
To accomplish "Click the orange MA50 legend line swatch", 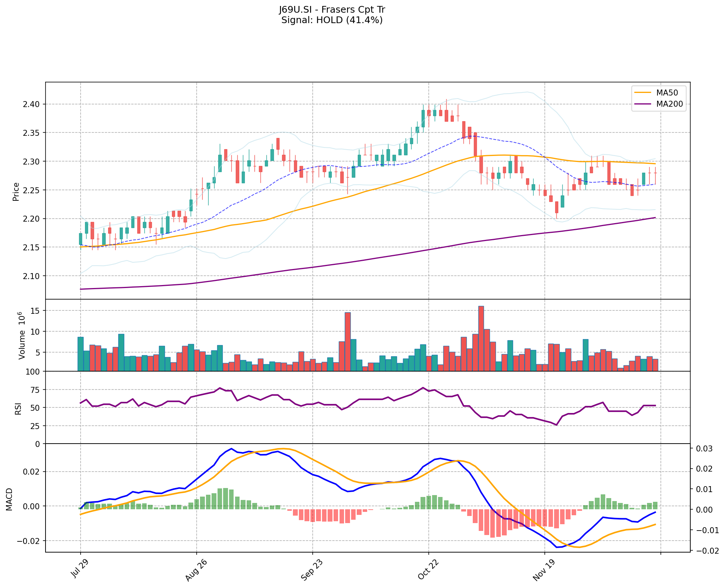I will pos(643,93).
